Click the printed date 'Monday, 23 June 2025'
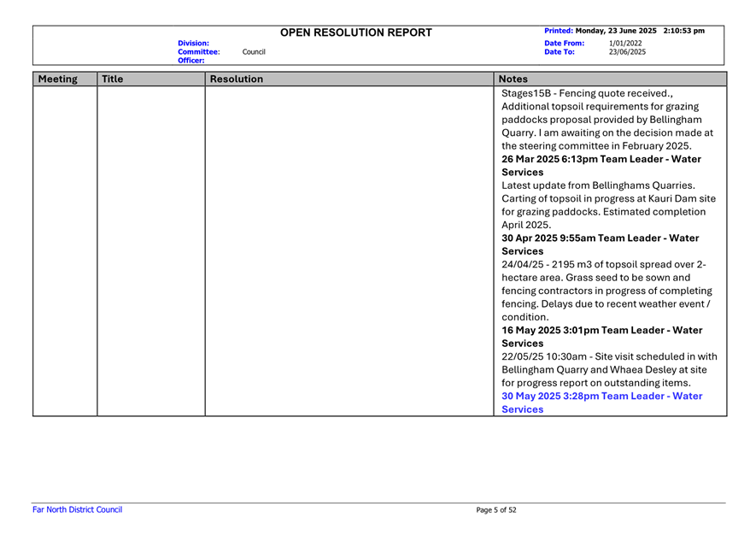Image resolution: width=756 pixels, height=535 pixels. 616,31
